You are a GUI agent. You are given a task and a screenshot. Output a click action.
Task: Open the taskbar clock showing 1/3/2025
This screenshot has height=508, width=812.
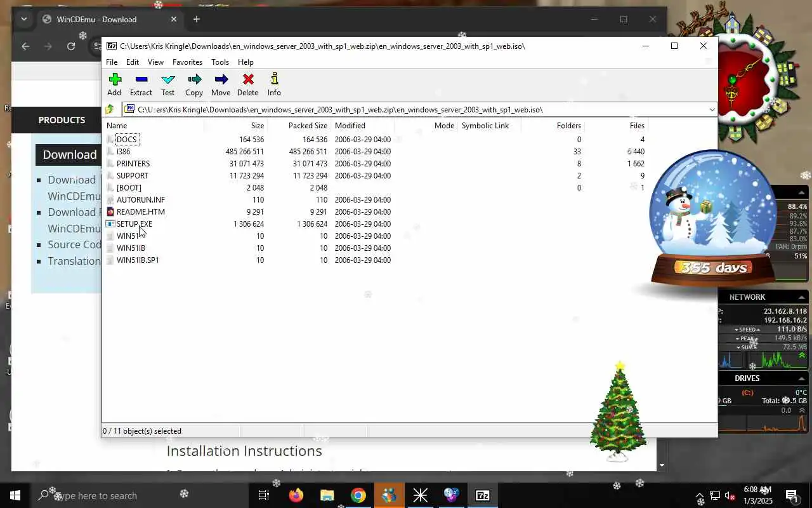(757, 495)
